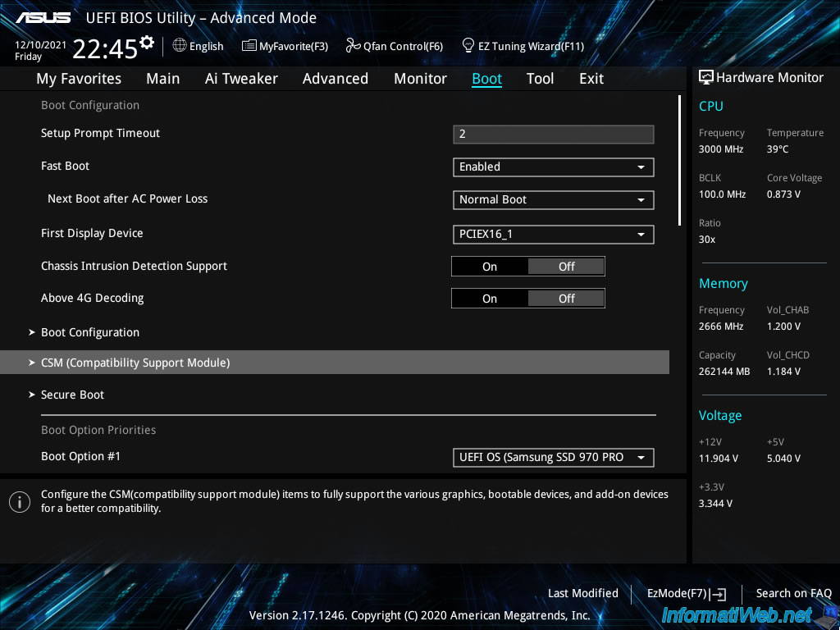
Task: Click the Hardware Monitor display icon
Action: [x=705, y=77]
